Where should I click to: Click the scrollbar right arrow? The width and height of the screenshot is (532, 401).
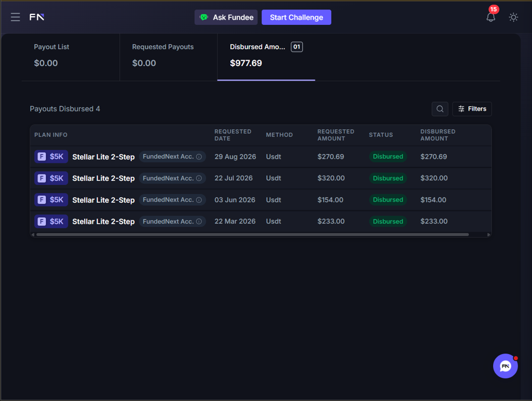[488, 235]
